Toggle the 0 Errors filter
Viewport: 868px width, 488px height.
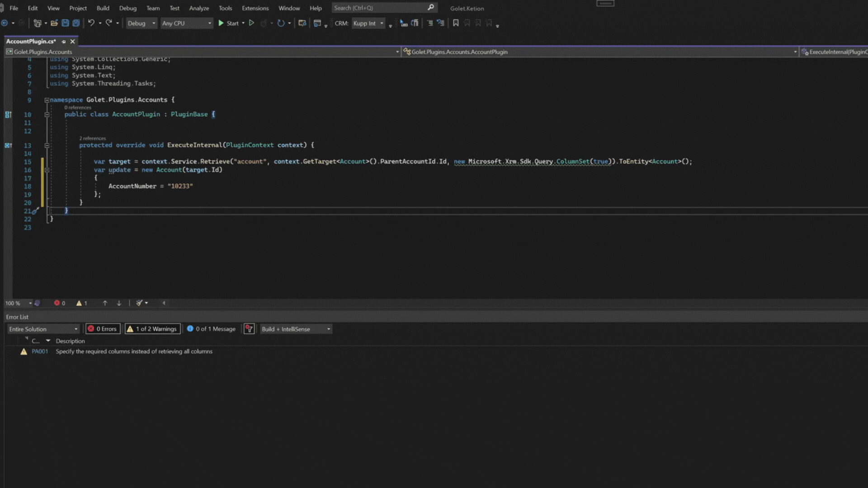[x=103, y=329]
